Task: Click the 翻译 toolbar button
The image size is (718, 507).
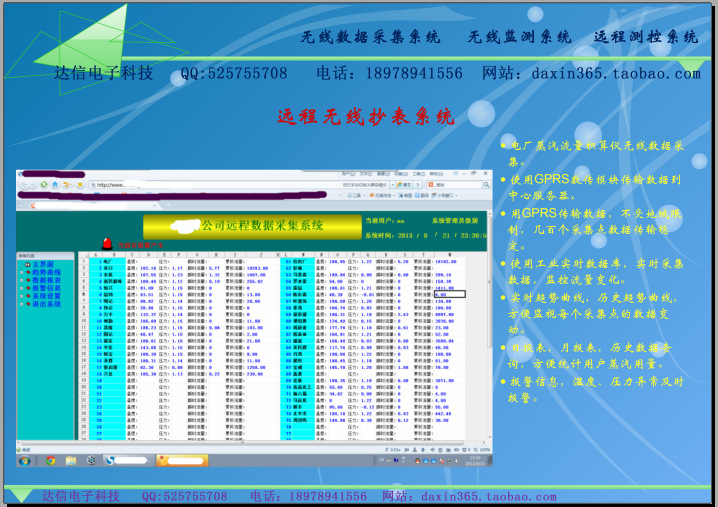Action: tap(422, 196)
